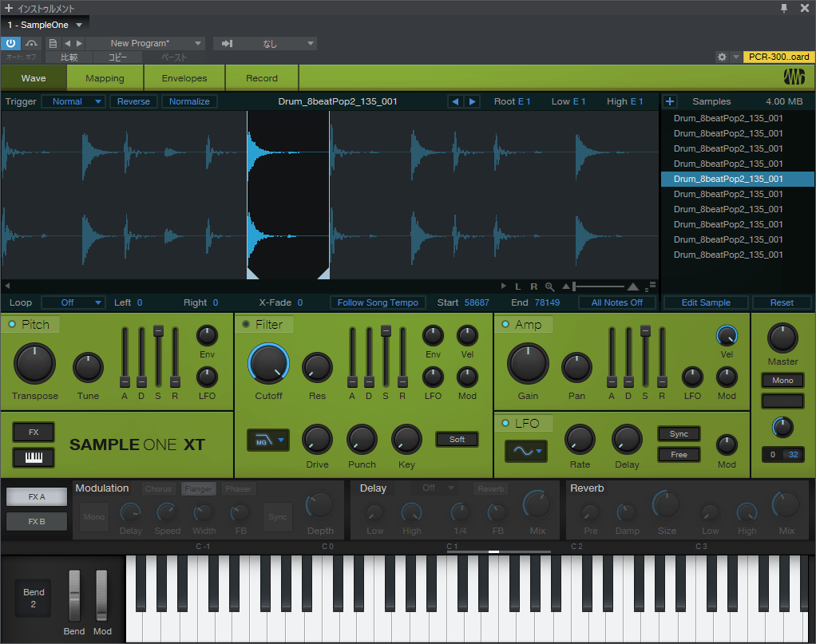Click the Reset button

coord(782,302)
